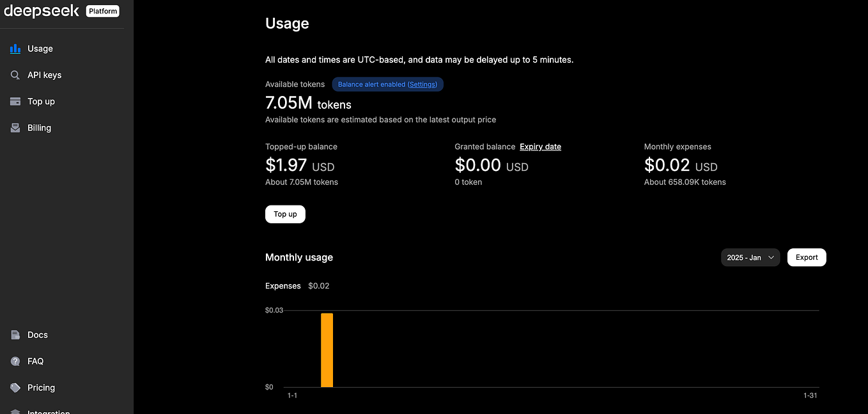
Task: Click the FAQ question mark icon
Action: pos(15,362)
